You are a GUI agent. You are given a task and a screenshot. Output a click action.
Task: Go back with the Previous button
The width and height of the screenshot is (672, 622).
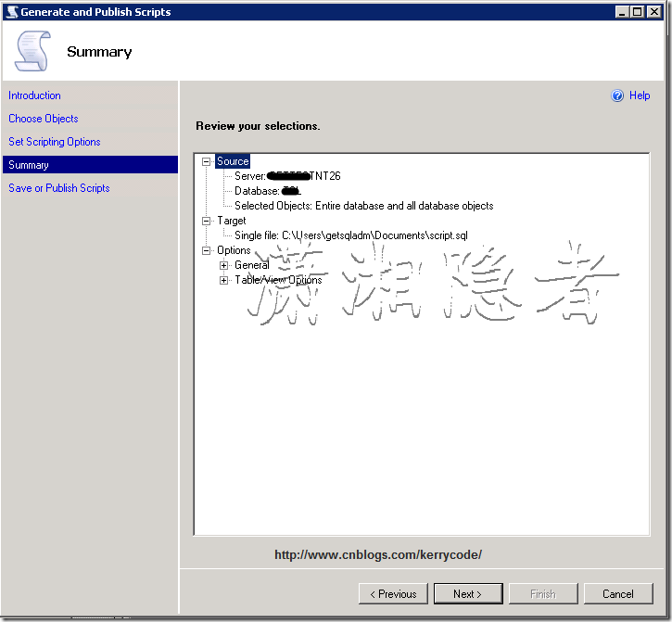pos(393,594)
